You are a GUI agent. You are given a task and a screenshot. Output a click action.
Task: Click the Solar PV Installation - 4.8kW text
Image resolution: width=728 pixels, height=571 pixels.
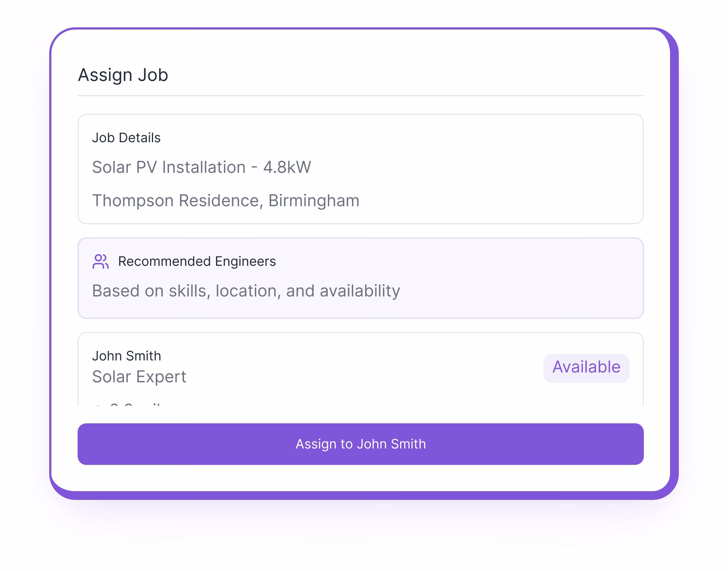point(201,167)
